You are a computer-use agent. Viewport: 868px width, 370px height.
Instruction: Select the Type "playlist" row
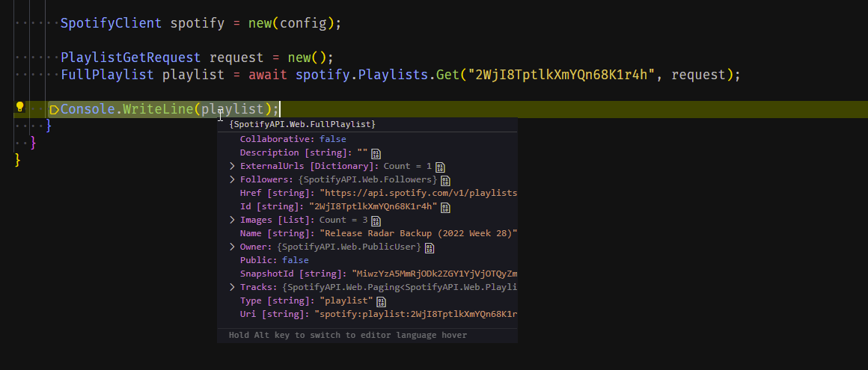tap(367, 301)
